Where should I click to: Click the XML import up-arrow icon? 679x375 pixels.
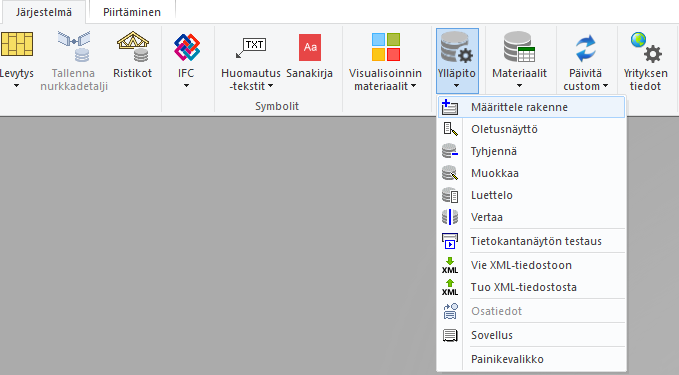coord(450,287)
